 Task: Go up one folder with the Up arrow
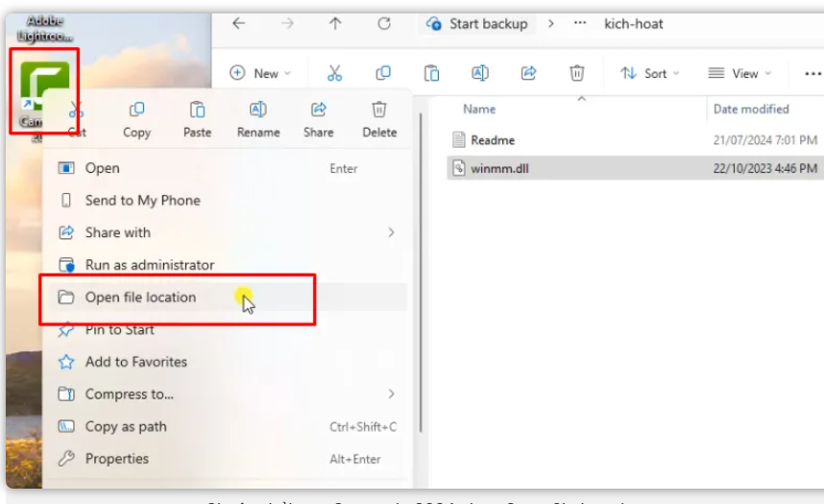pyautogui.click(x=335, y=24)
